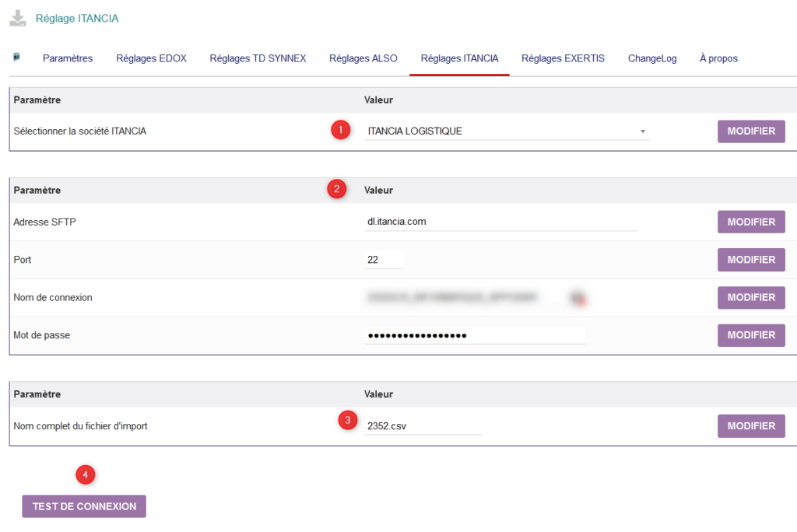Click the 'Mot de passe' label
Screen dimensions: 797x532
pyautogui.click(x=42, y=335)
